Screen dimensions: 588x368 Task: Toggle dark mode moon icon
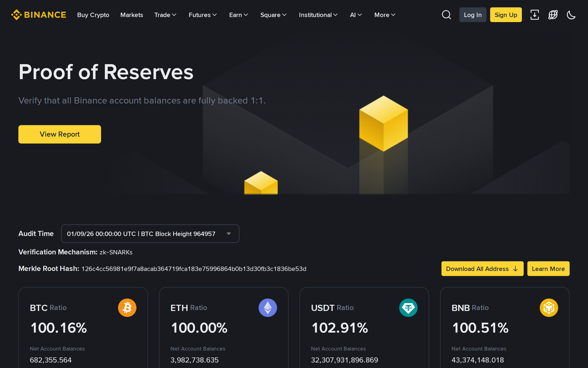(571, 15)
